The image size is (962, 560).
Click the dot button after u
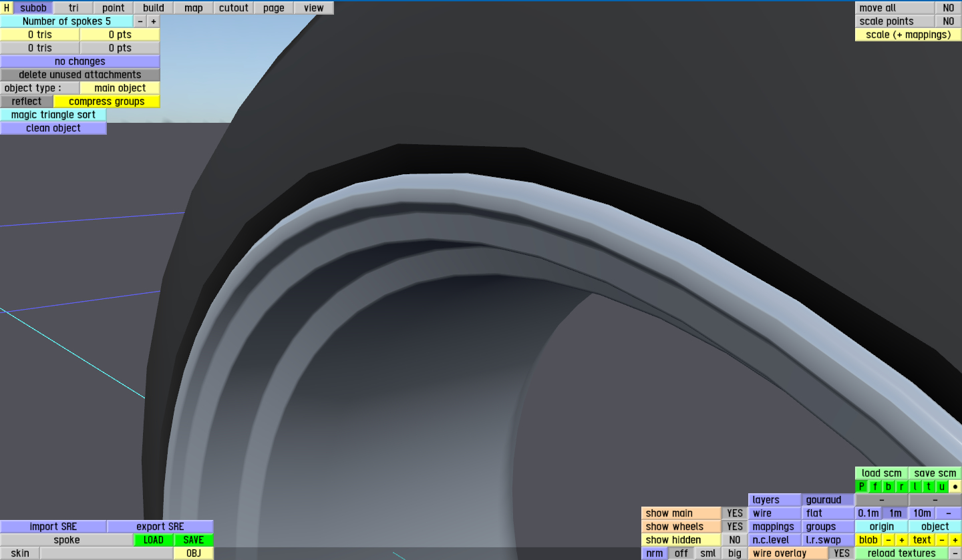click(x=955, y=487)
